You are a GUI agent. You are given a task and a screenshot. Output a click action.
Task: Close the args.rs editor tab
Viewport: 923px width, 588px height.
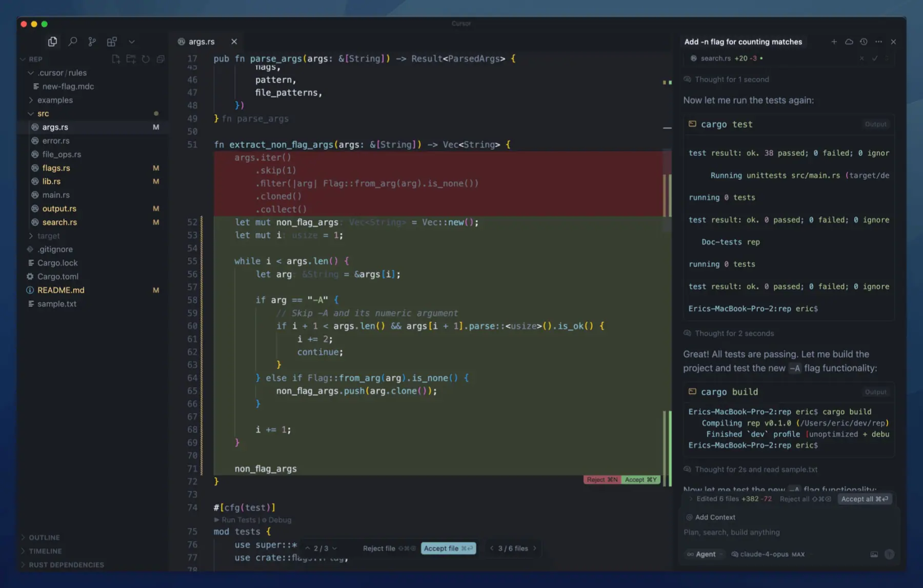(x=234, y=42)
